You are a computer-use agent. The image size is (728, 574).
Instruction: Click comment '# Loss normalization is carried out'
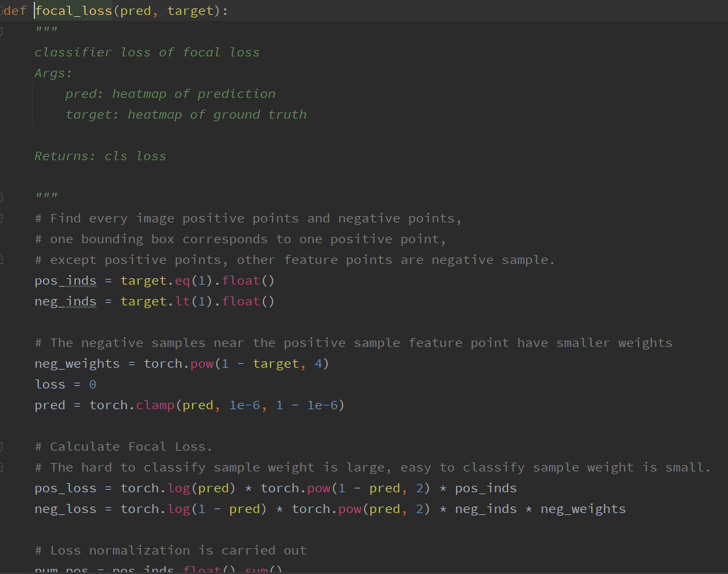[x=171, y=551]
